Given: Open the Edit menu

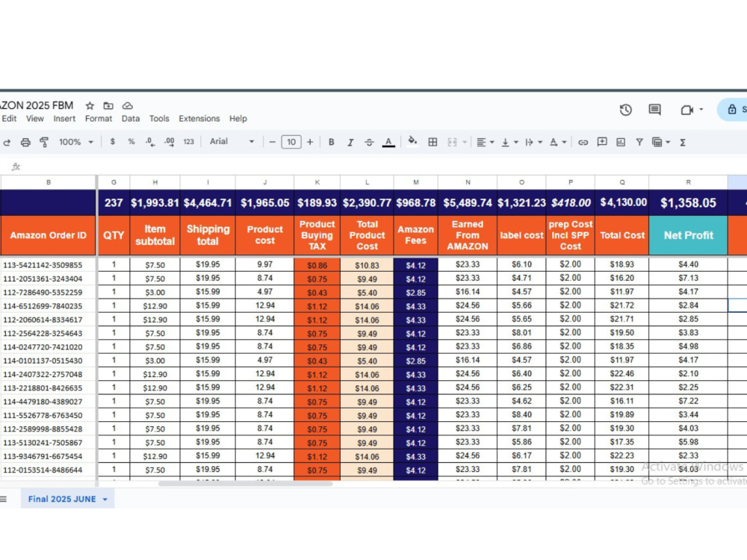Looking at the screenshot, I should pyautogui.click(x=9, y=119).
